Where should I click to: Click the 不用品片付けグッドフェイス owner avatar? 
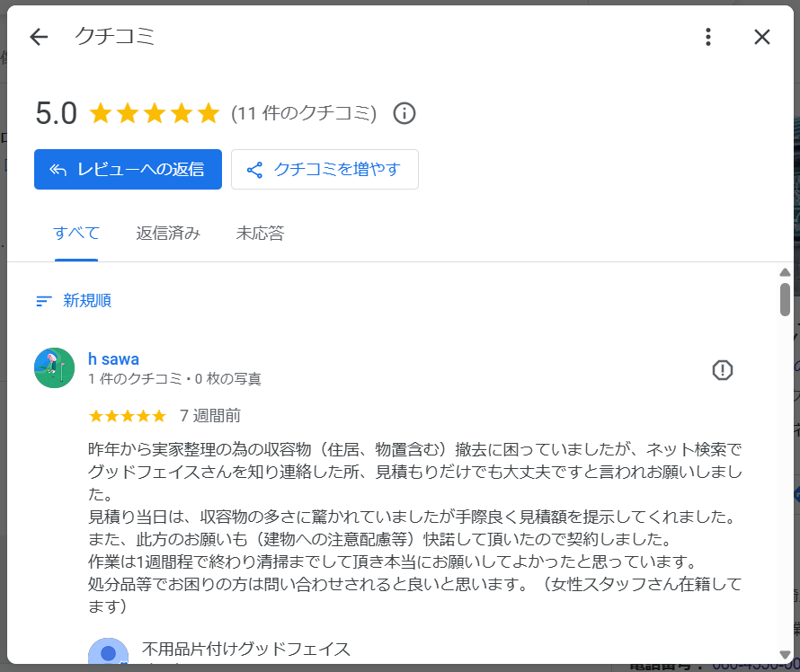click(x=108, y=652)
